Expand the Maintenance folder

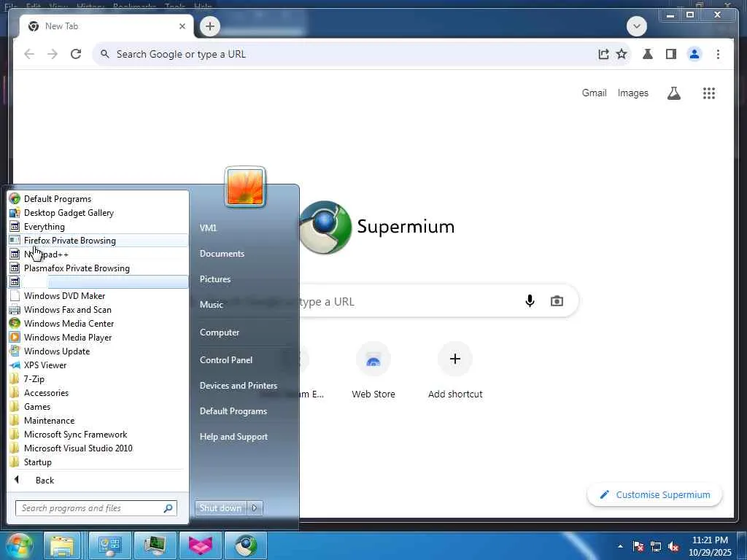coord(98,421)
